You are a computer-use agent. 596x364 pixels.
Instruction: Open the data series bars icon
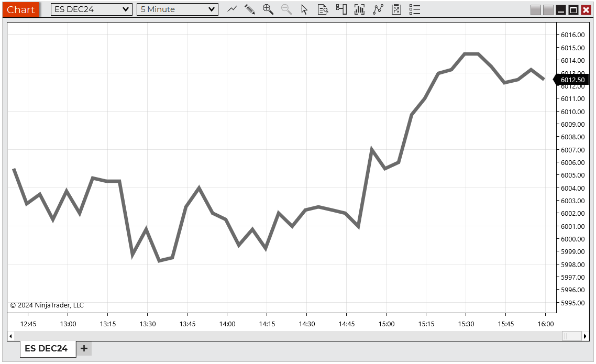click(360, 9)
